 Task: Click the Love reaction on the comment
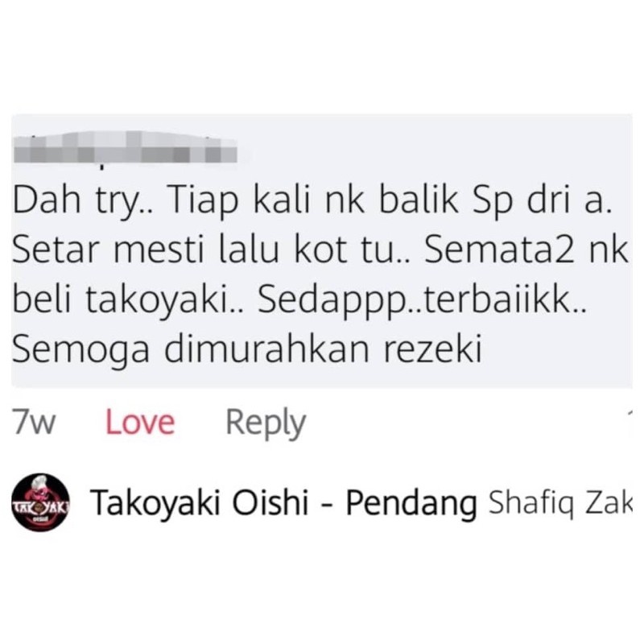click(140, 423)
